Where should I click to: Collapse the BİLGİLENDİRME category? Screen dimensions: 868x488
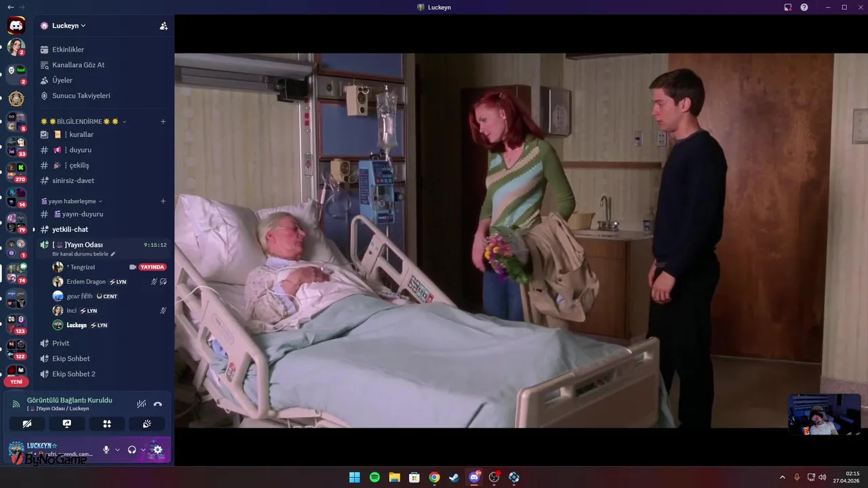point(83,121)
